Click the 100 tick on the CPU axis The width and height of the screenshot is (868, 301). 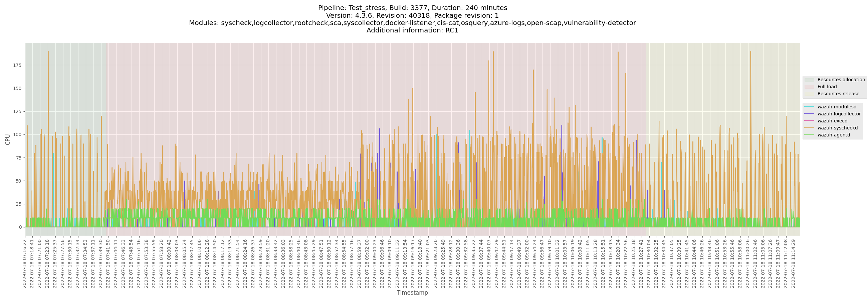[17, 135]
